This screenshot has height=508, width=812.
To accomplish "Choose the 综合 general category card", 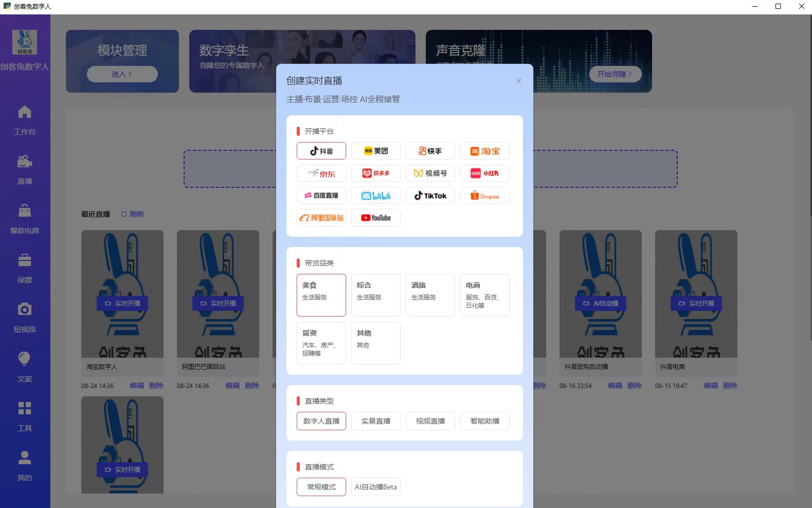I will coord(376,295).
